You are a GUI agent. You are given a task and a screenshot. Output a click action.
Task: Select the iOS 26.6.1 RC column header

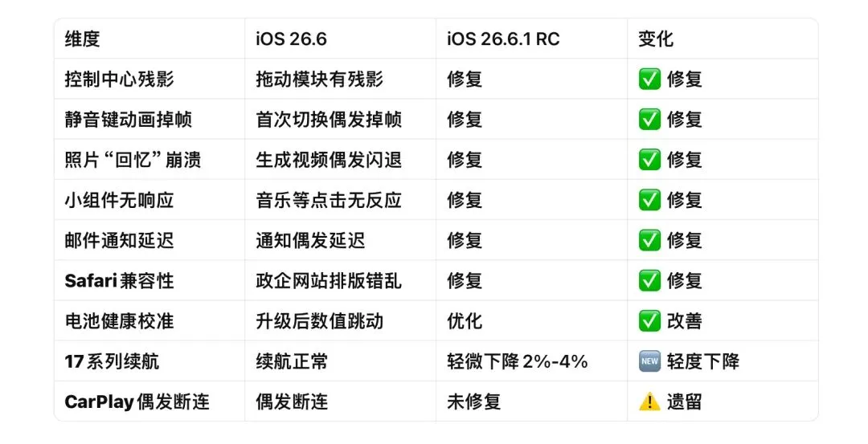click(503, 39)
